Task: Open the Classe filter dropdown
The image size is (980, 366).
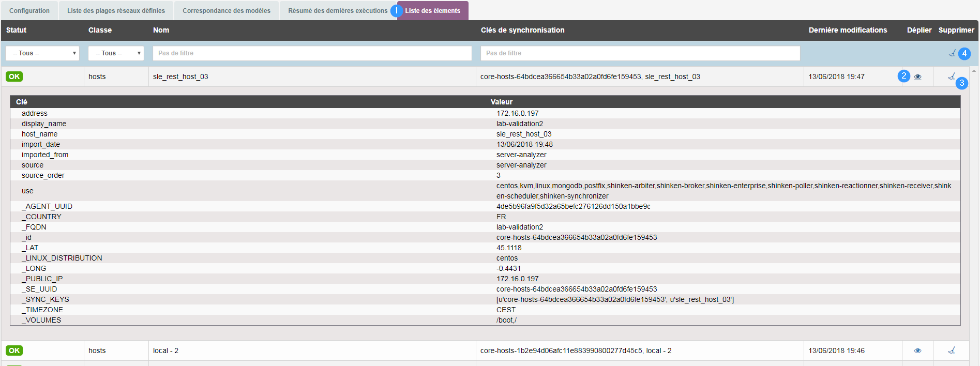Action: coord(116,53)
